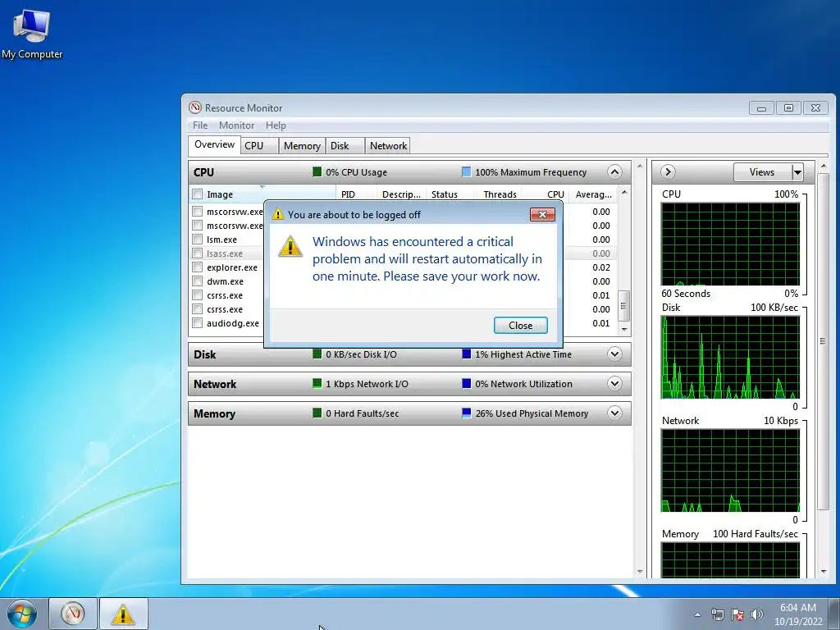Image resolution: width=840 pixels, height=630 pixels.
Task: Expand the Network section chevron
Action: point(614,384)
